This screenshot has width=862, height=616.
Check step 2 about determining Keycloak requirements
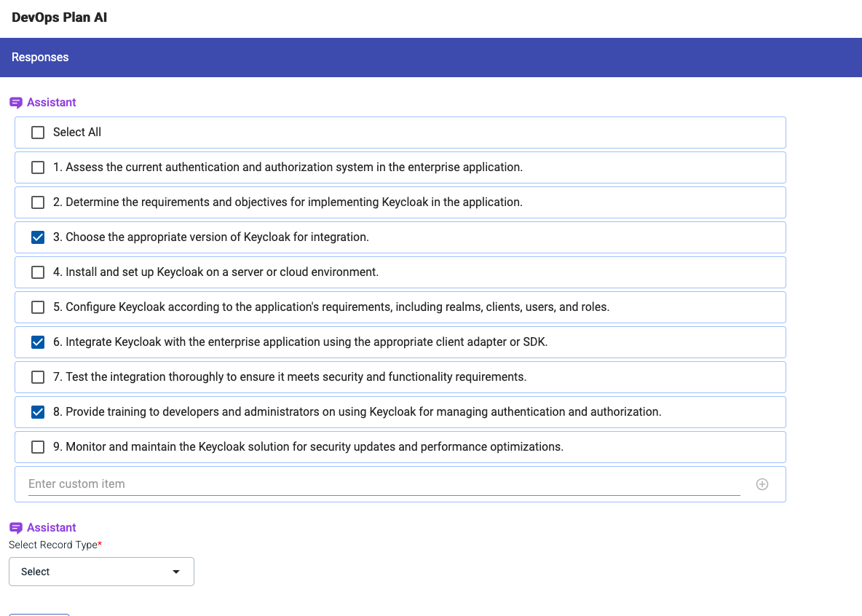[x=37, y=202]
